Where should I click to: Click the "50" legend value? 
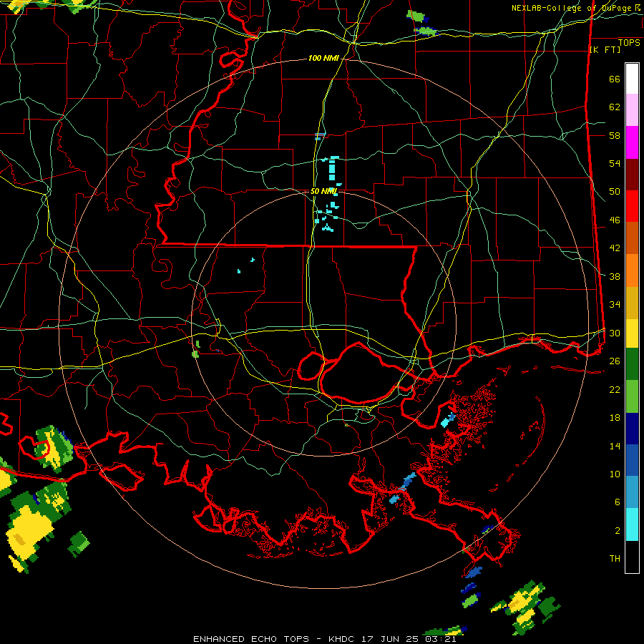[615, 192]
